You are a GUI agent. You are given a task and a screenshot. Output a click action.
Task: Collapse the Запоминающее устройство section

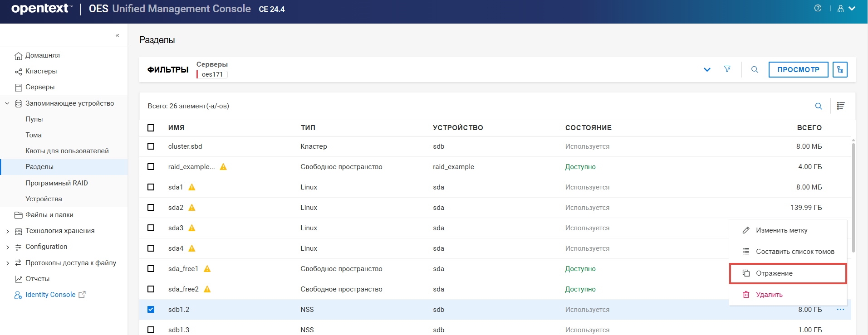[7, 103]
